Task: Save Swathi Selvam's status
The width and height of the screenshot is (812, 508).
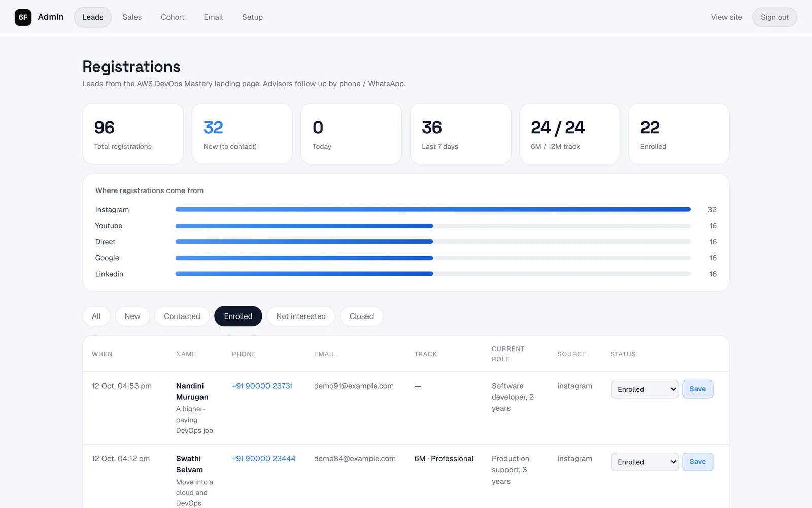Action: 697,462
